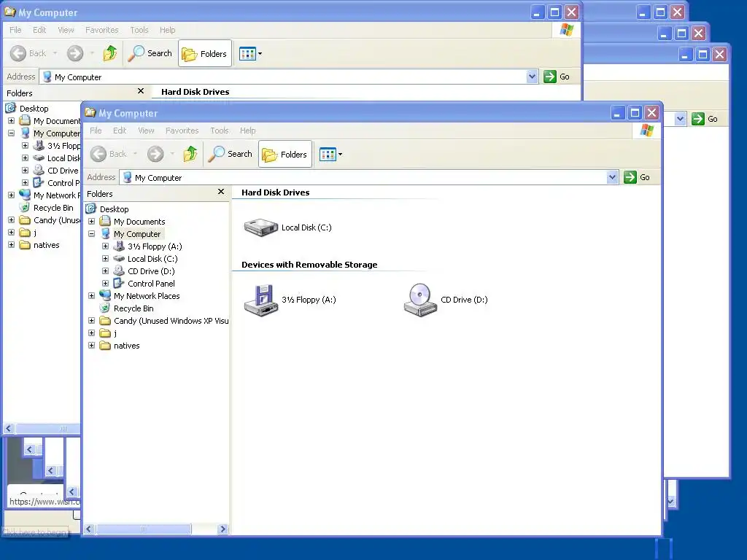Select Desktop in front window folder tree
This screenshot has width=747, height=560.
[x=115, y=209]
